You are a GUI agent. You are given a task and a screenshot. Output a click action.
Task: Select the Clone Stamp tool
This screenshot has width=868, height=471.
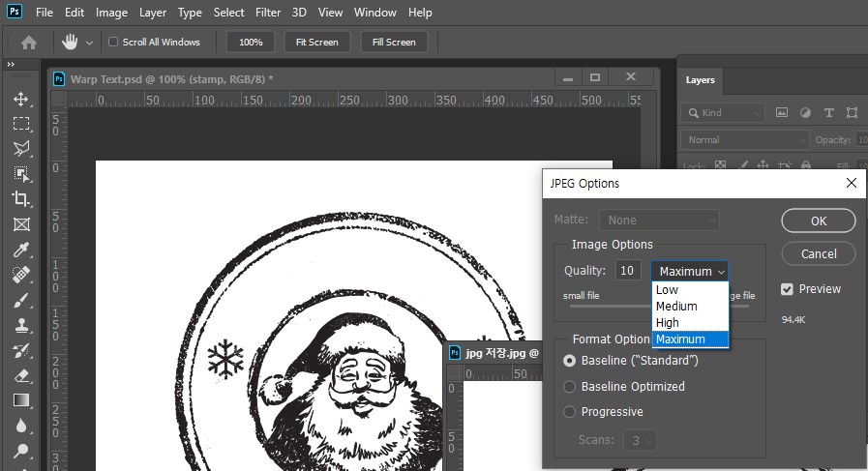click(21, 325)
